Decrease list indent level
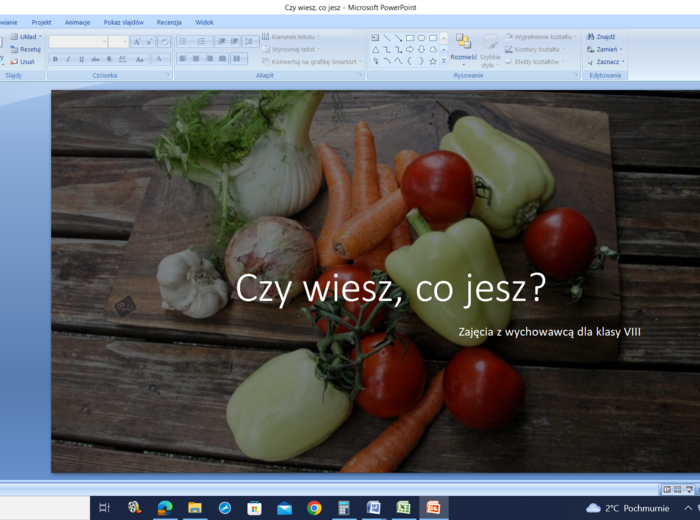 [x=222, y=42]
